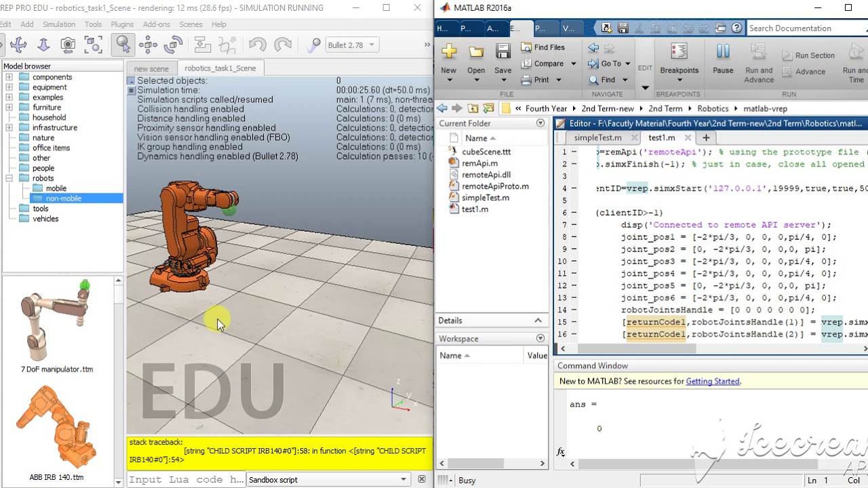Switch to simpleTest.m editor tab
Screen dimensions: 868x488
point(597,138)
